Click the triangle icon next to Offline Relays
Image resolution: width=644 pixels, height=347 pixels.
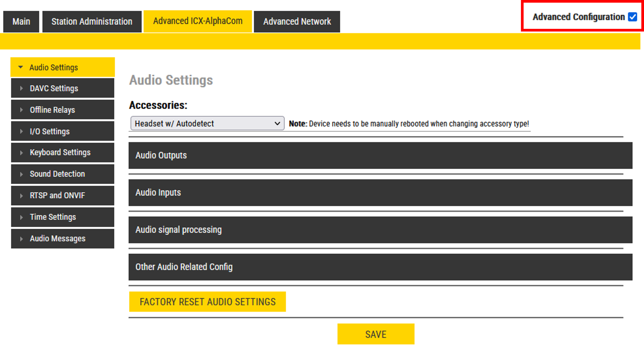21,110
